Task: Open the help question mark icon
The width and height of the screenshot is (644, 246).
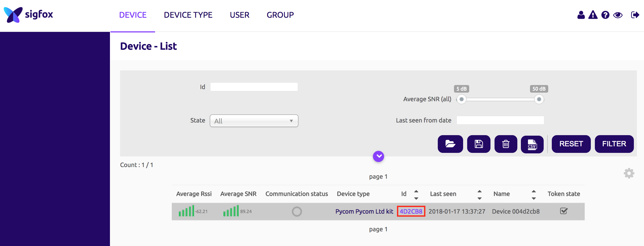Action: (605, 15)
